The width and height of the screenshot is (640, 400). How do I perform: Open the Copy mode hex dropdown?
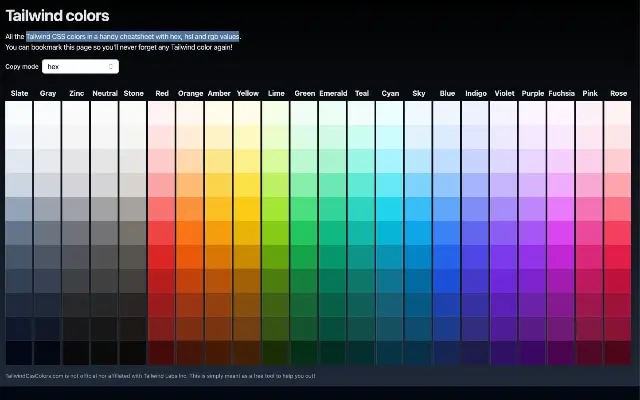point(80,67)
